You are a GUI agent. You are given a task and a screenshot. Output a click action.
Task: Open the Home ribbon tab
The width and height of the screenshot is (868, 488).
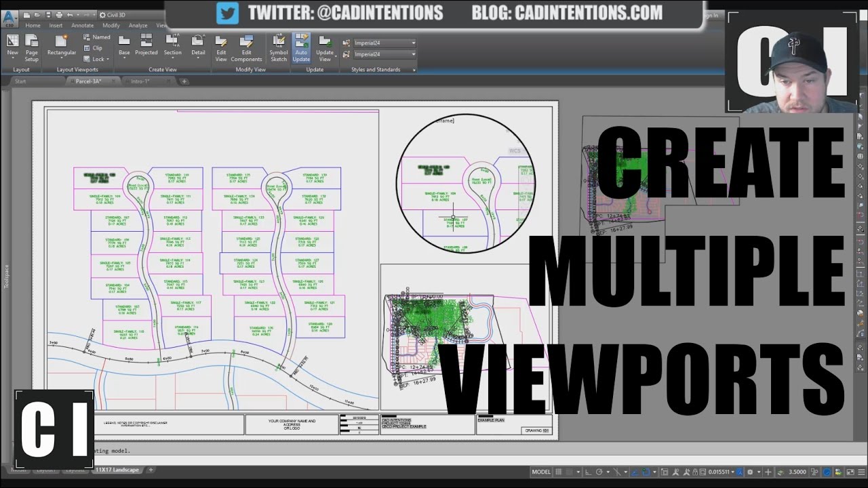[33, 25]
